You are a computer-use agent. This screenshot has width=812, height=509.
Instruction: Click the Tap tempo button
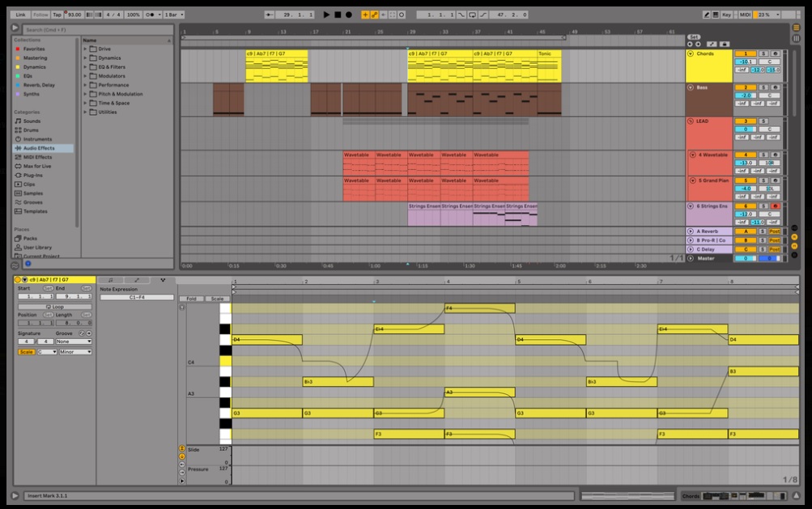tap(57, 15)
